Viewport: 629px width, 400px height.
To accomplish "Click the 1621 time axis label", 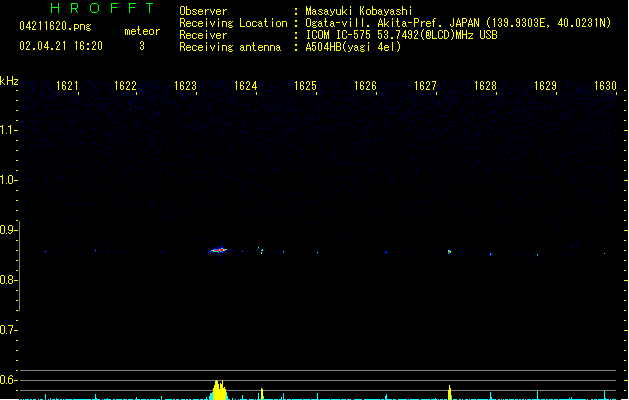I will click(x=67, y=86).
